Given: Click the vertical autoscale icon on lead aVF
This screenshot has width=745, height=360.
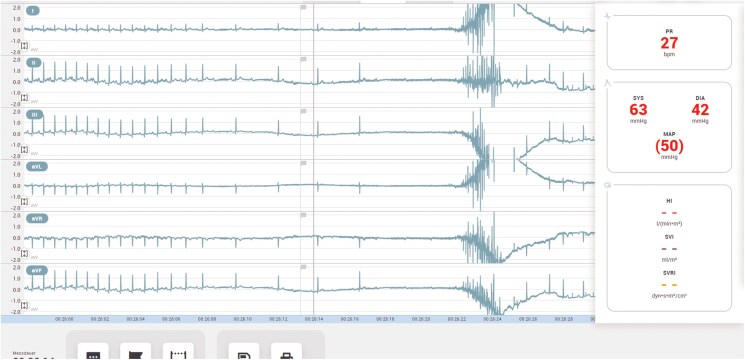Looking at the screenshot, I should (25, 305).
